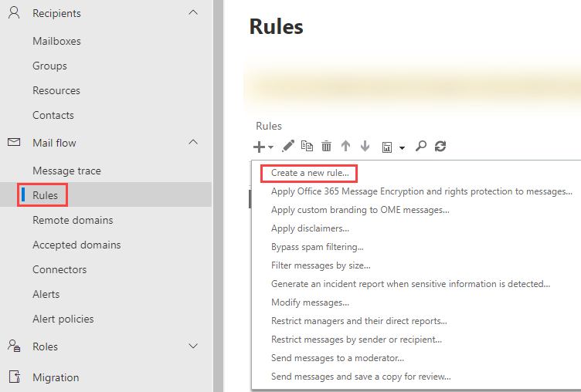The width and height of the screenshot is (581, 392).
Task: Expand the Roles section chevron
Action: (x=193, y=346)
